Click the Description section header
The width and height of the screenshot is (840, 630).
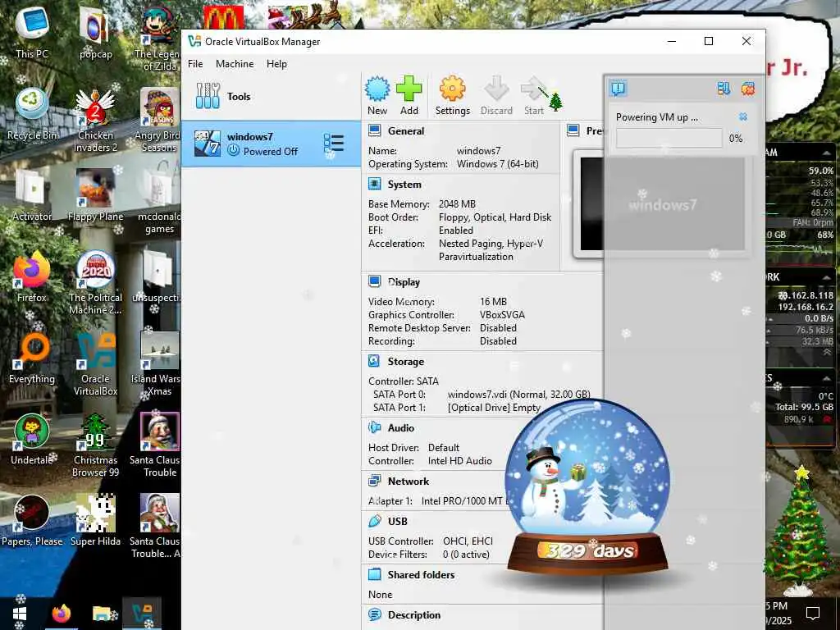[414, 615]
